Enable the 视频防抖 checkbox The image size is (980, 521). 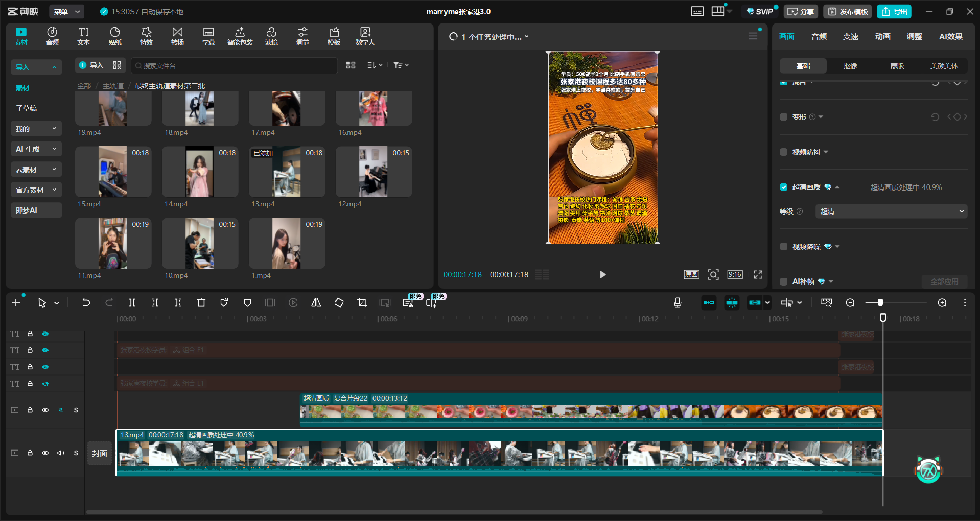pos(783,152)
